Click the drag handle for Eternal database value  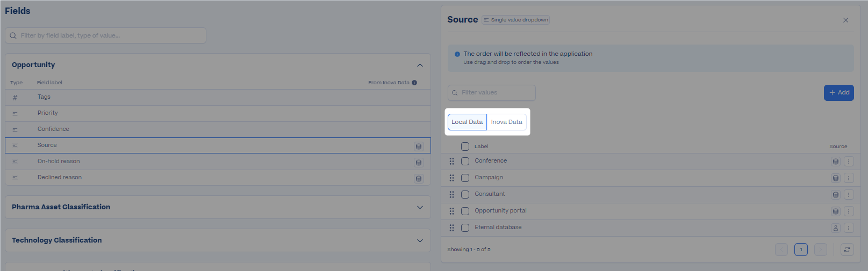point(452,228)
